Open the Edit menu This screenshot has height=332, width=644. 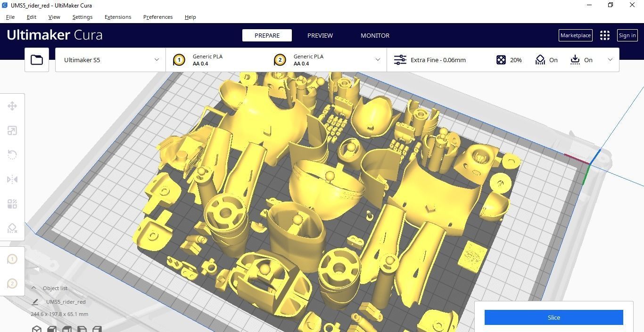click(x=32, y=17)
